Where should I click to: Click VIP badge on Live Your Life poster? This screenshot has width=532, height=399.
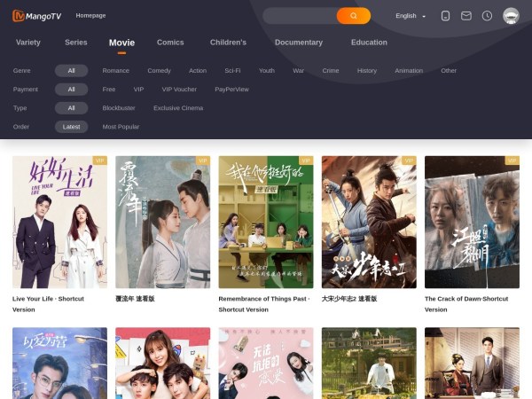[99, 160]
